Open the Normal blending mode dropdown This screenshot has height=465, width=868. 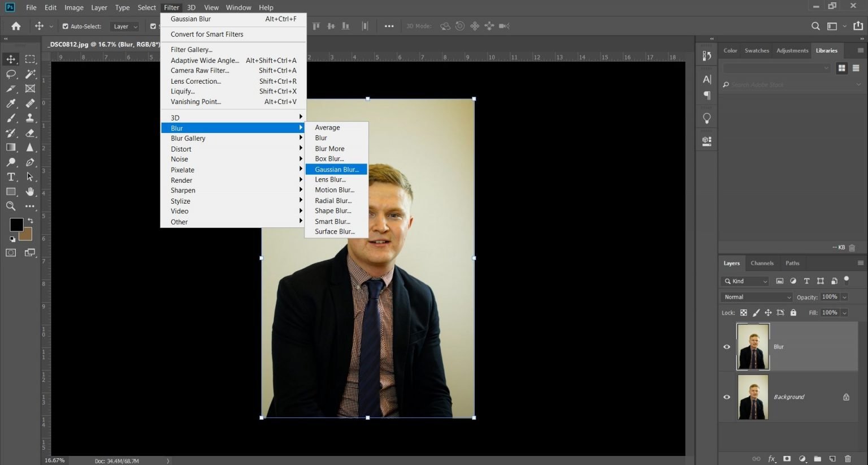point(756,296)
